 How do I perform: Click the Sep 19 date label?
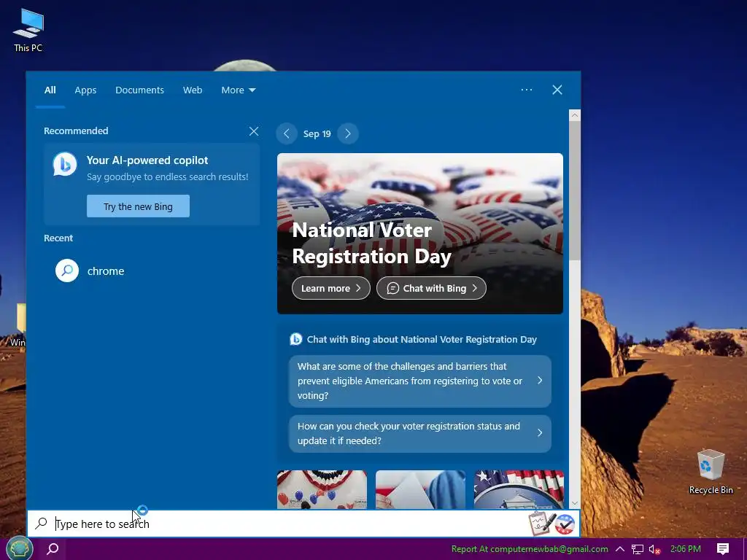(317, 134)
